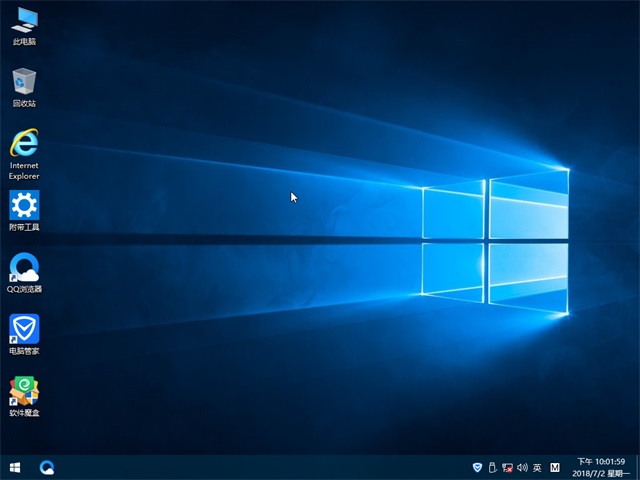Toggle the 英 input language indicator
The width and height of the screenshot is (640, 480).
537,467
